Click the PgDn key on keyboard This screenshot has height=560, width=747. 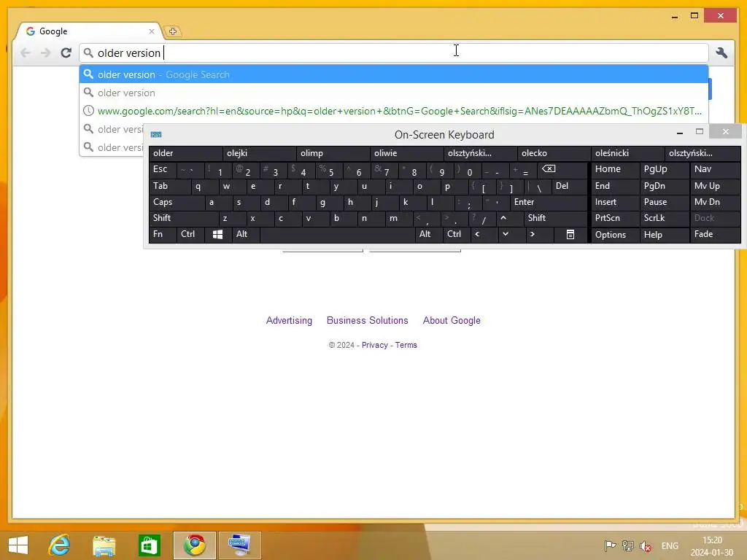point(664,186)
